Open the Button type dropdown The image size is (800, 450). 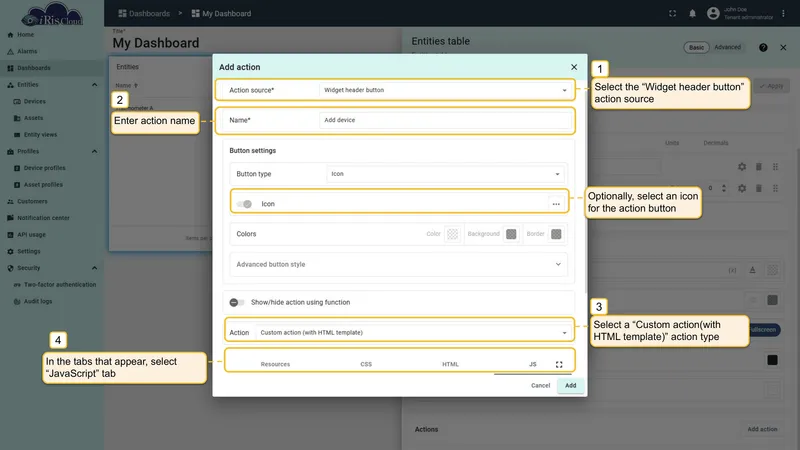pyautogui.click(x=445, y=174)
